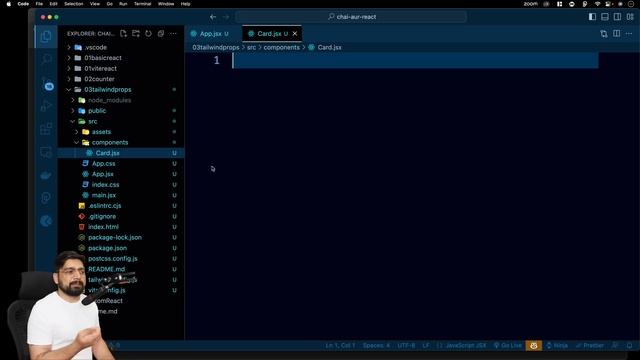The image size is (640, 360).
Task: Refresh the Explorer file tree
Action: point(149,33)
